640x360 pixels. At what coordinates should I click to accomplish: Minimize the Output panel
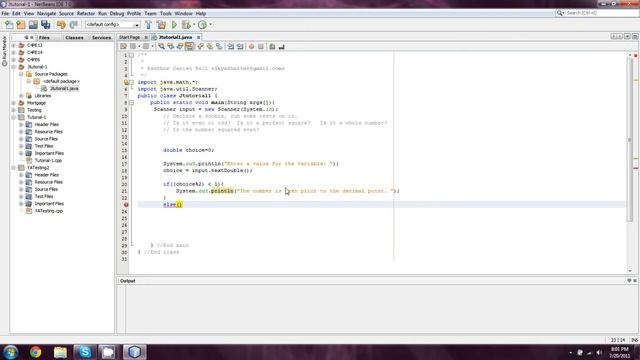pos(629,280)
